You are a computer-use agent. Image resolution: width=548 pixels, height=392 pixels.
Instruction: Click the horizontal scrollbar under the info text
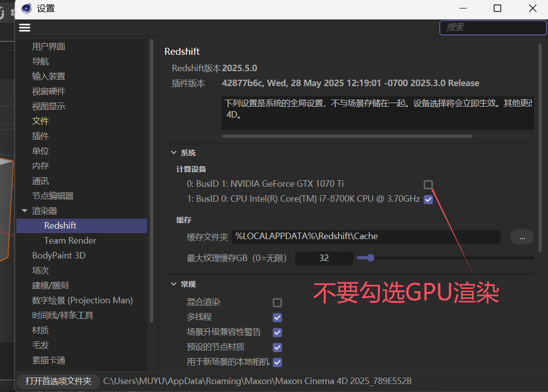pos(347,136)
